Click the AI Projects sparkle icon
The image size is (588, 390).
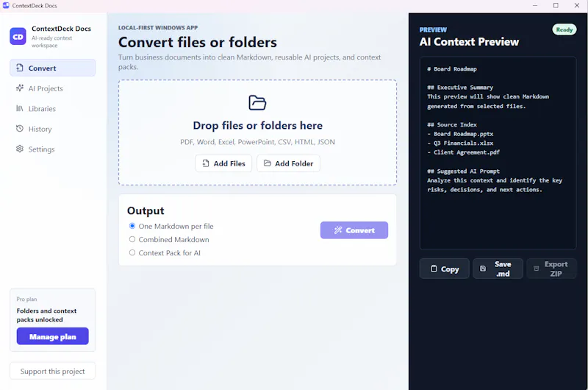[20, 88]
